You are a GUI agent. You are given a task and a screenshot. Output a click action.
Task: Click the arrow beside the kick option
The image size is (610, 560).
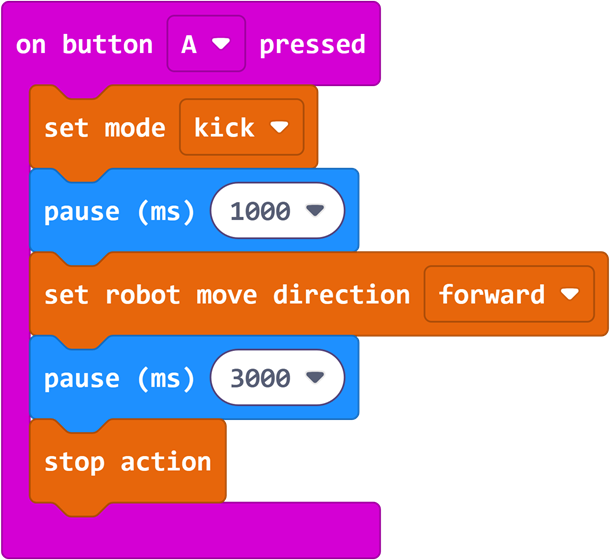279,128
